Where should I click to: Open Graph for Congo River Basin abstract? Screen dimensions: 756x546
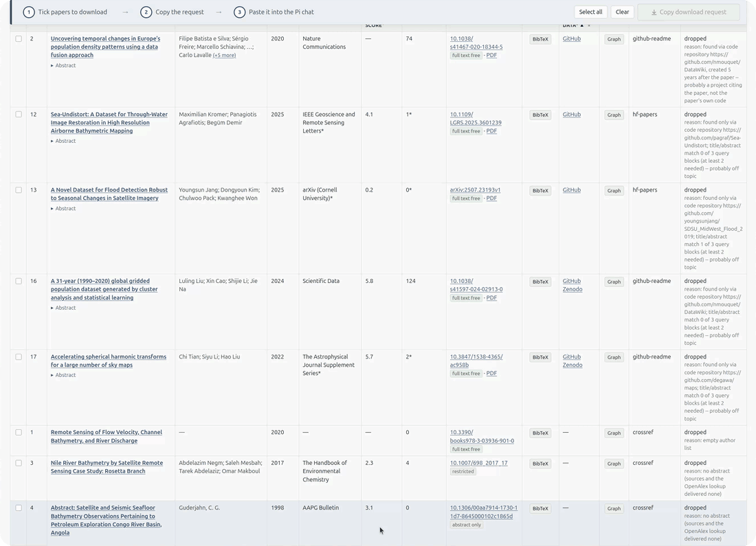coord(614,508)
